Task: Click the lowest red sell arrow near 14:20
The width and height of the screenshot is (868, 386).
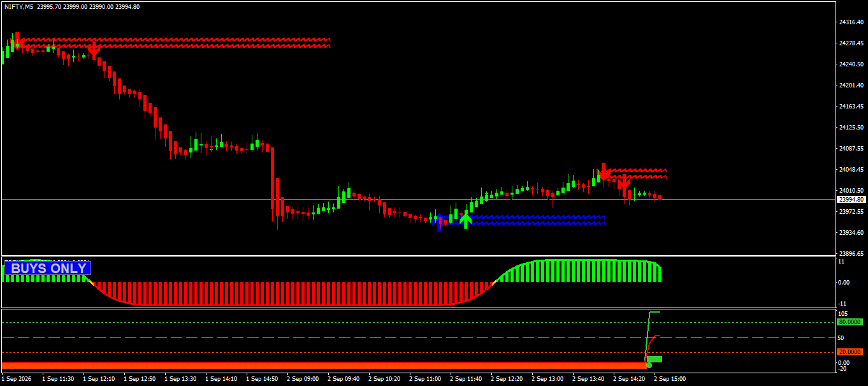Action: click(x=624, y=183)
